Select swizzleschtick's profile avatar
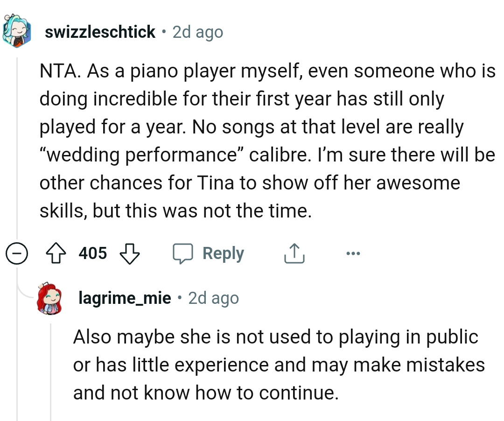Viewport: 504px width, 421px height. (x=16, y=30)
